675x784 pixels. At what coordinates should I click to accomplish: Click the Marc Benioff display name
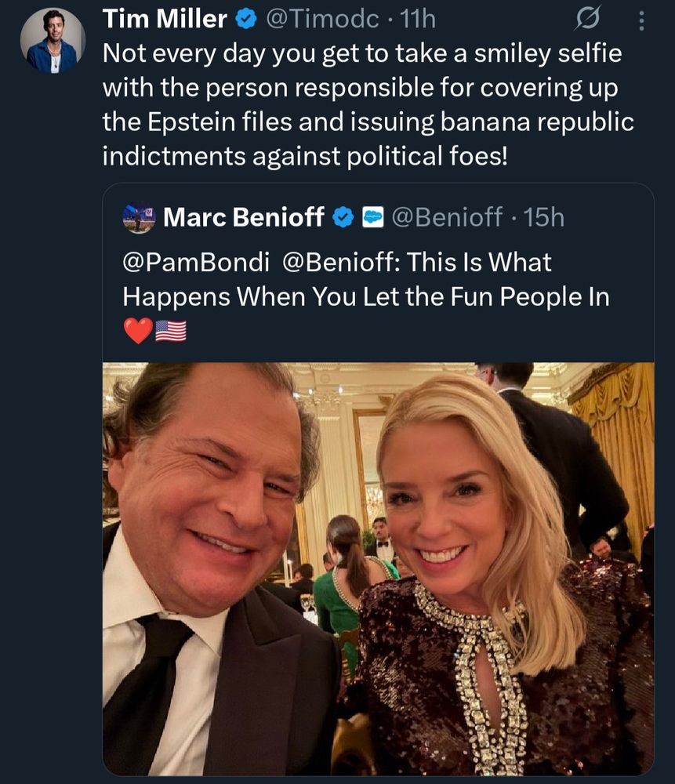pyautogui.click(x=244, y=217)
